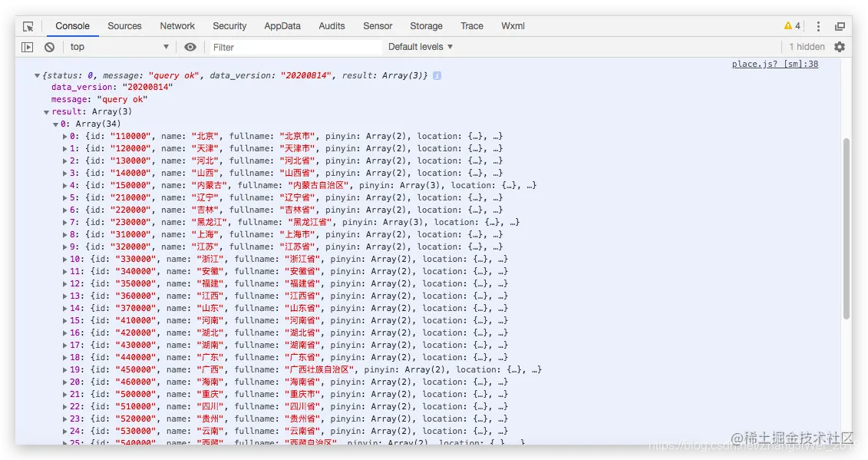Open the Security tab

click(x=229, y=26)
